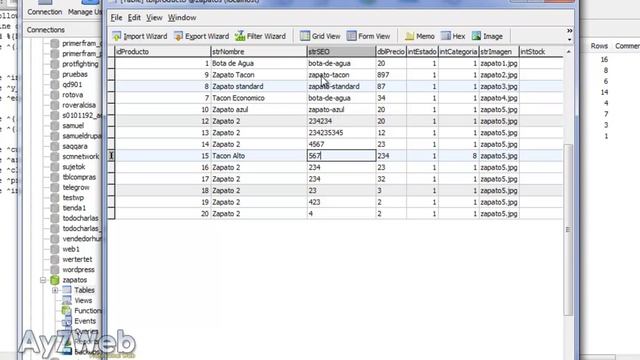The image size is (640, 360).
Task: Click the zapato4.jpg image cell
Action: pos(499,98)
